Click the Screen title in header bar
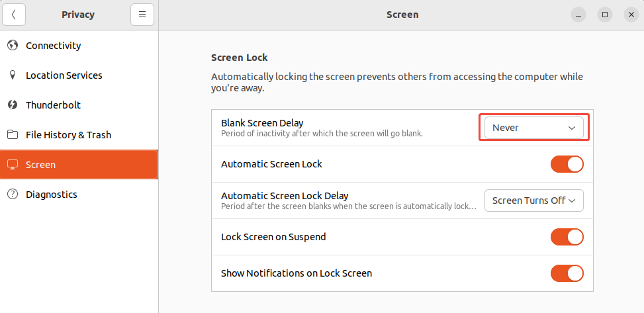This screenshot has height=313, width=644. (x=402, y=15)
